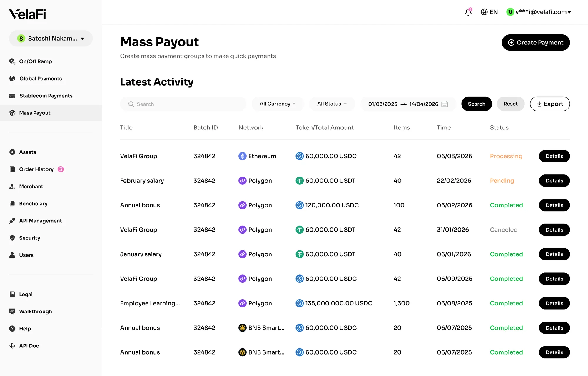Expand the Satoshi Nakam... account switcher
588x376 pixels.
51,39
